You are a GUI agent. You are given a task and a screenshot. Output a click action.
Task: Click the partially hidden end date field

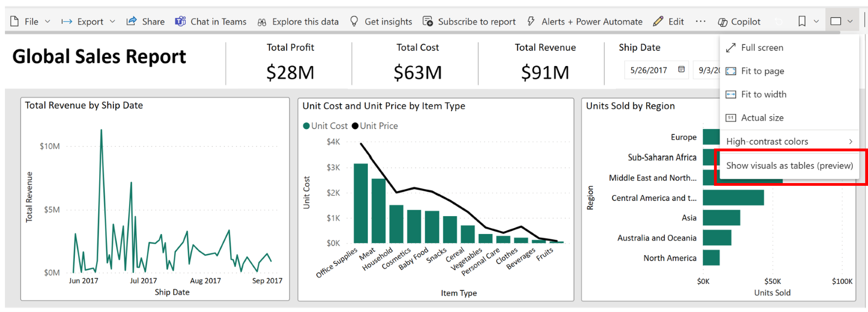(x=707, y=70)
